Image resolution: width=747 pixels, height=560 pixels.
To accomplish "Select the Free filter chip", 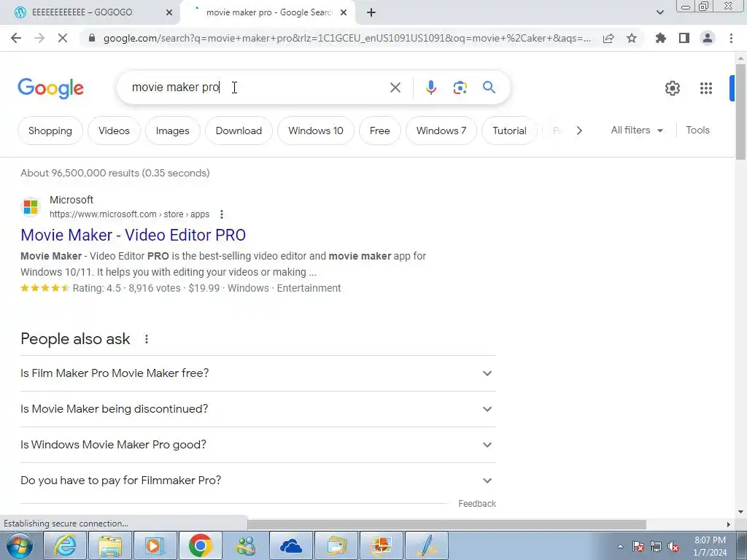I will click(379, 131).
